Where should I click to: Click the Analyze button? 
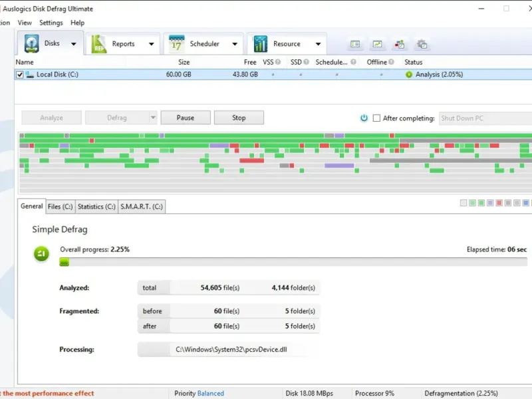click(x=52, y=118)
